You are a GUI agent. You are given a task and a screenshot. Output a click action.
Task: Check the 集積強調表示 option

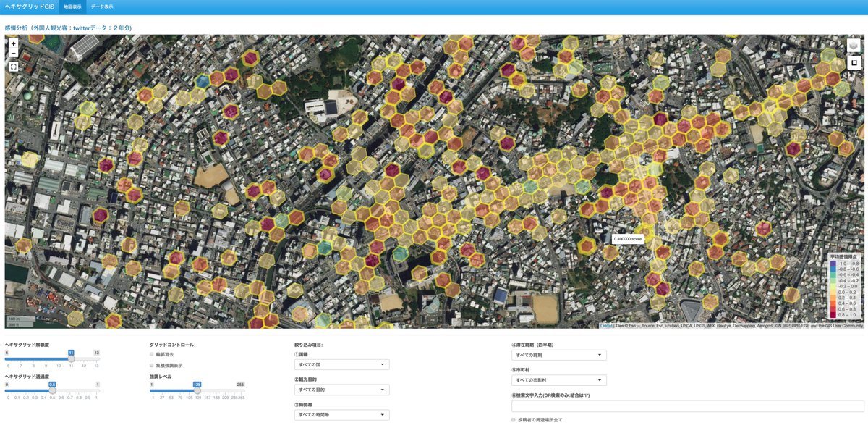[x=151, y=366]
